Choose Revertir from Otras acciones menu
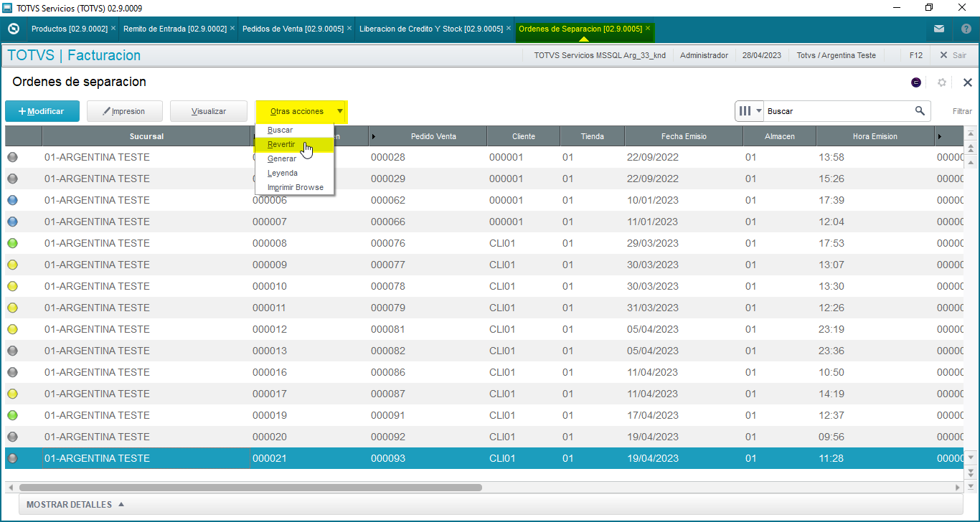 coord(294,144)
